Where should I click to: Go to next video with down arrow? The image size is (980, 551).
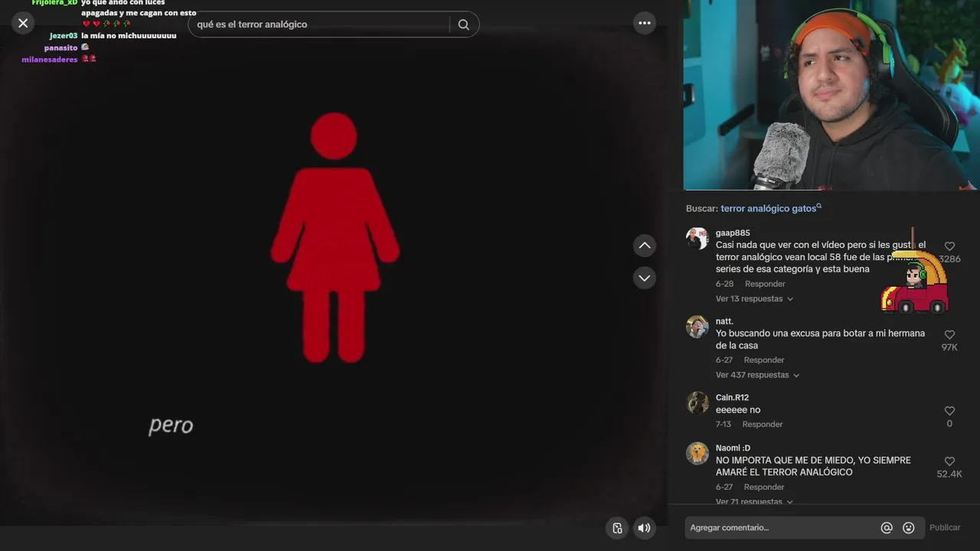[645, 278]
